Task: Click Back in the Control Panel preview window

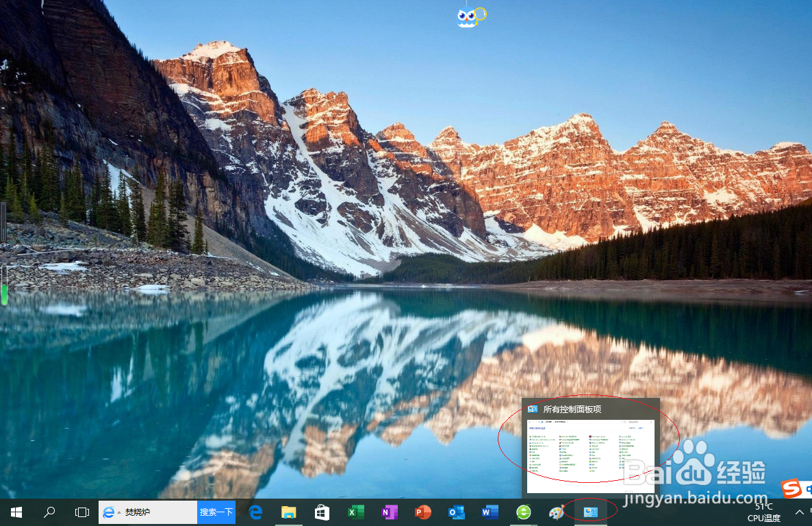Action: point(530,422)
